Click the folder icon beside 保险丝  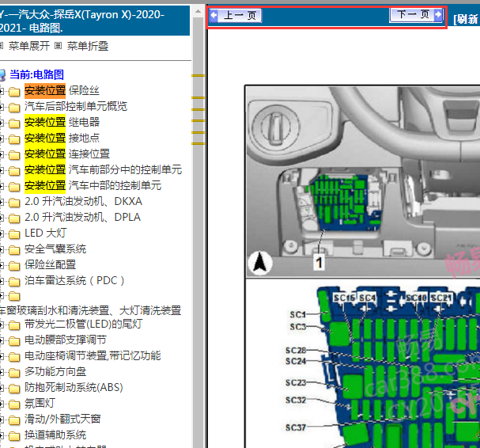coord(14,91)
